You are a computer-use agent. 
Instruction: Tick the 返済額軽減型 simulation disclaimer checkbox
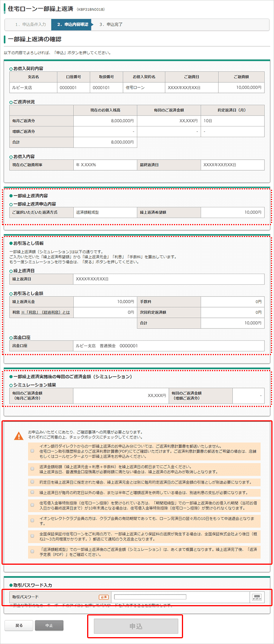(x=32, y=552)
